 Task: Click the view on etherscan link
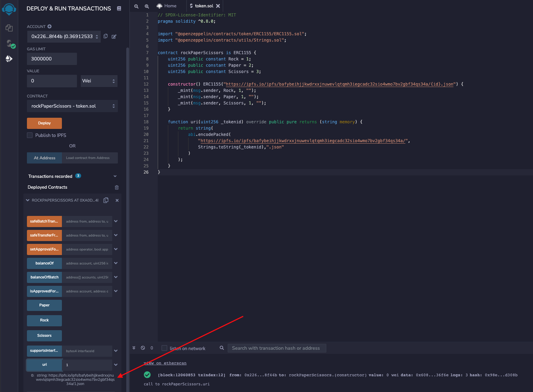click(x=165, y=363)
